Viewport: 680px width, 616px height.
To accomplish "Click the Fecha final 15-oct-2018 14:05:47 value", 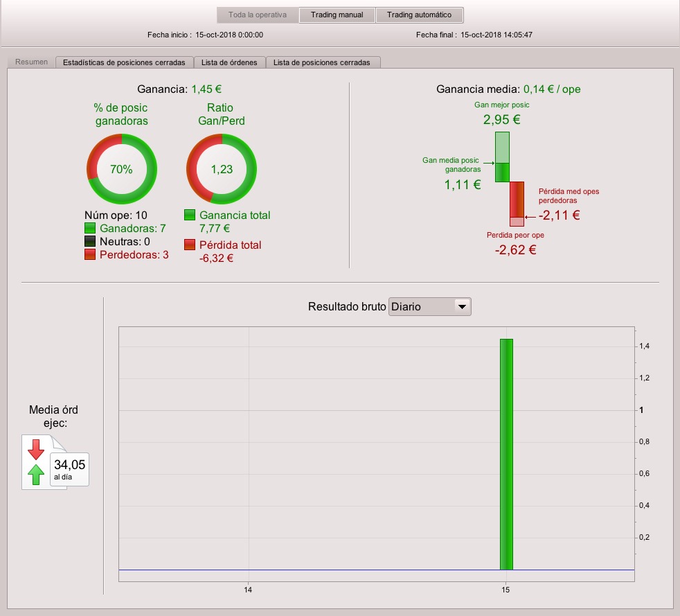I will tap(496, 35).
